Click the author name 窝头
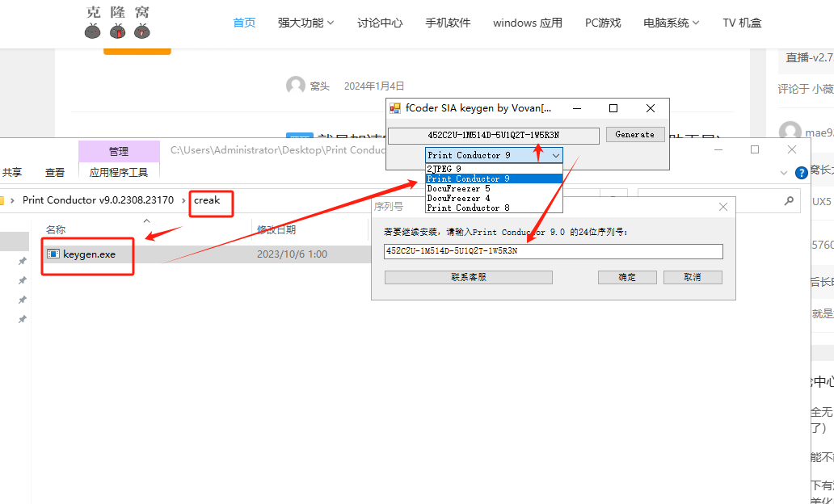The height and width of the screenshot is (504, 834). click(x=320, y=86)
